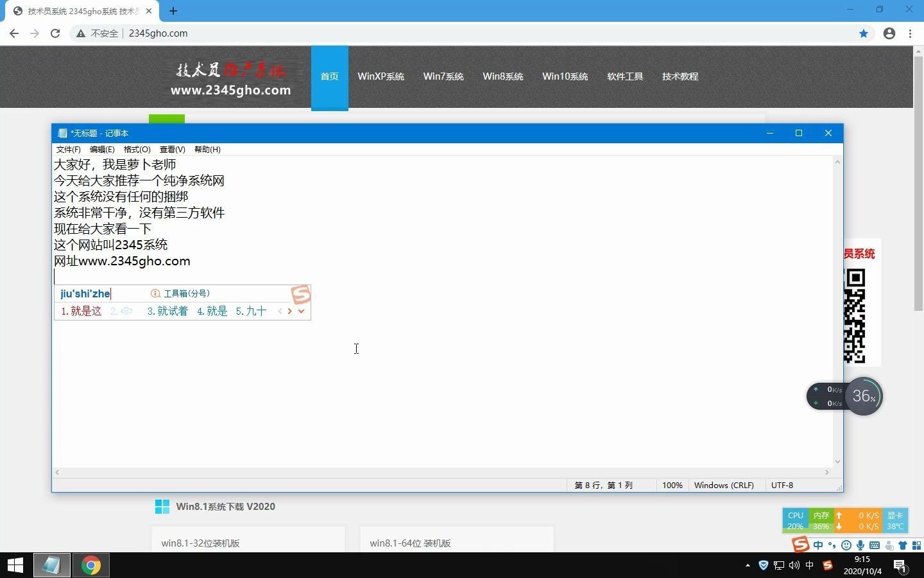Click the 显卡 38℃ temperature widget
Screen dimensions: 924x578
895,521
